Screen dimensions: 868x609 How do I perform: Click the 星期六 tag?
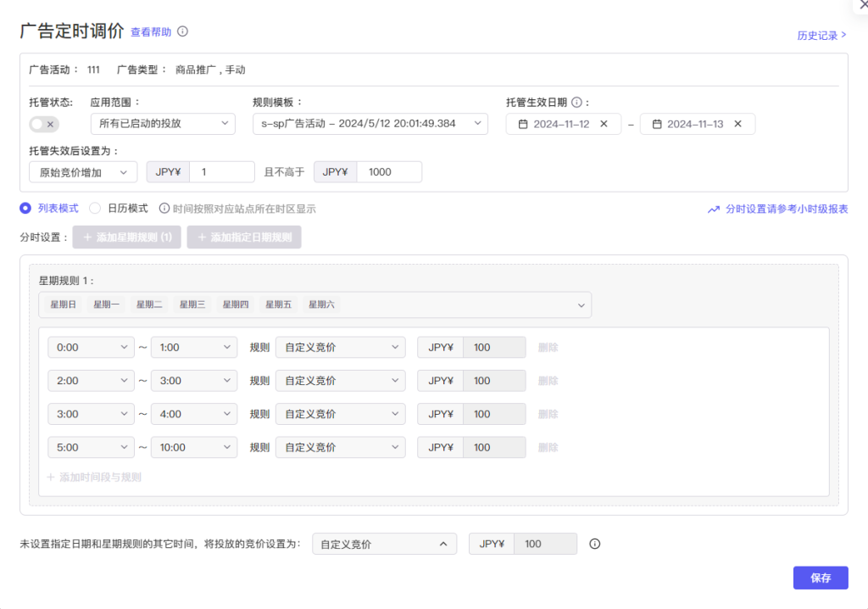321,304
